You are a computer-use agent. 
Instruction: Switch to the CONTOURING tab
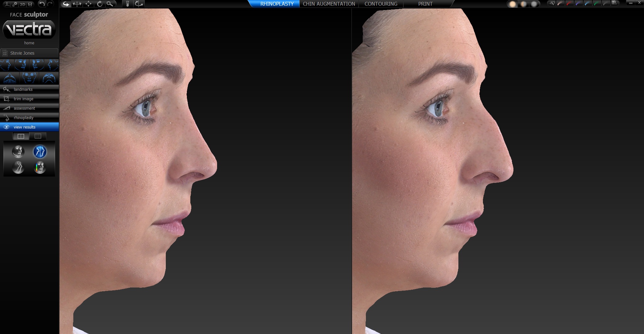tap(381, 4)
